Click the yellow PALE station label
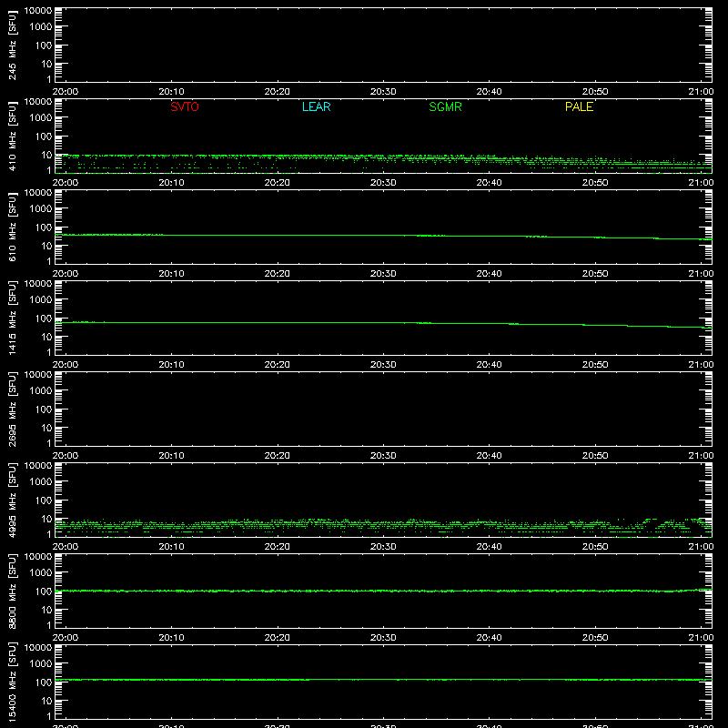The width and height of the screenshot is (728, 728). [x=579, y=106]
